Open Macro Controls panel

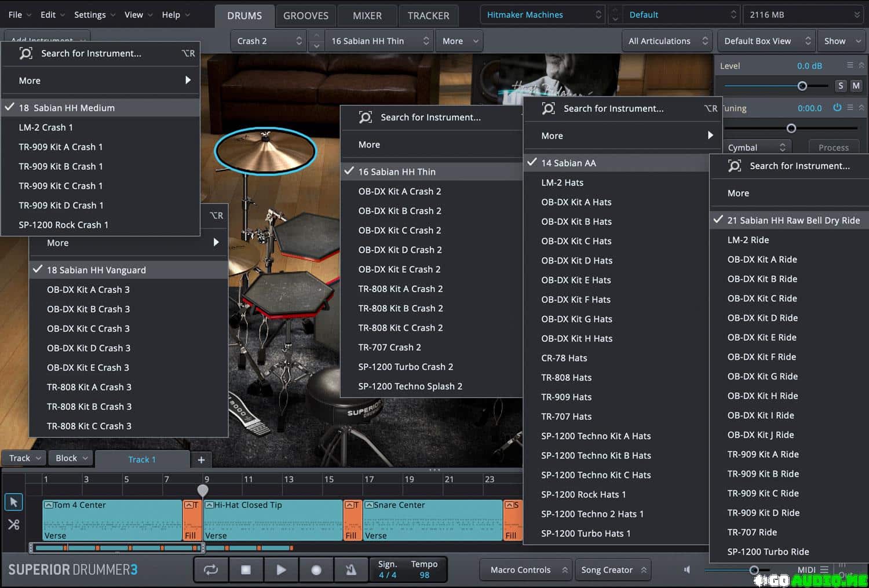pyautogui.click(x=525, y=570)
